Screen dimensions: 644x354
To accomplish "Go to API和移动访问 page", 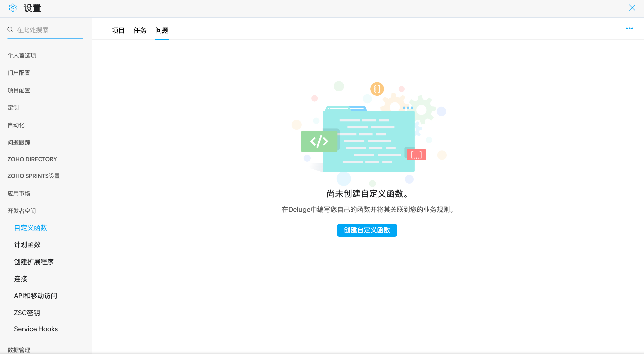I will point(36,295).
